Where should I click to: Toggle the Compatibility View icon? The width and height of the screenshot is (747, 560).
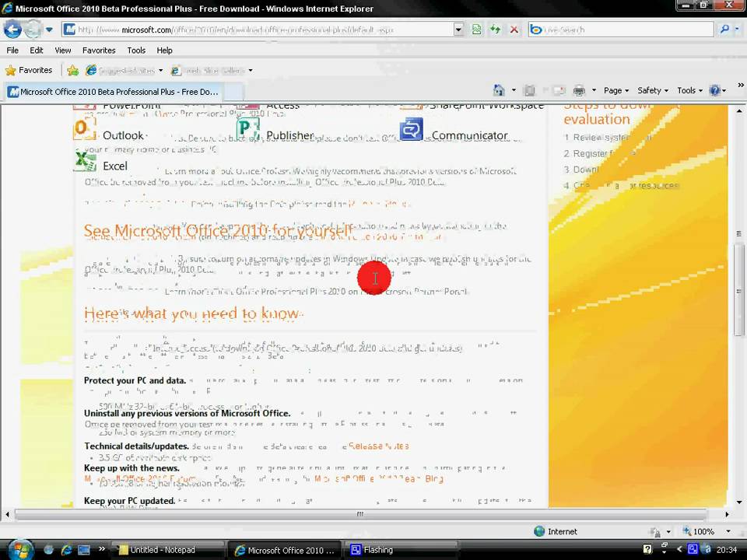click(476, 30)
